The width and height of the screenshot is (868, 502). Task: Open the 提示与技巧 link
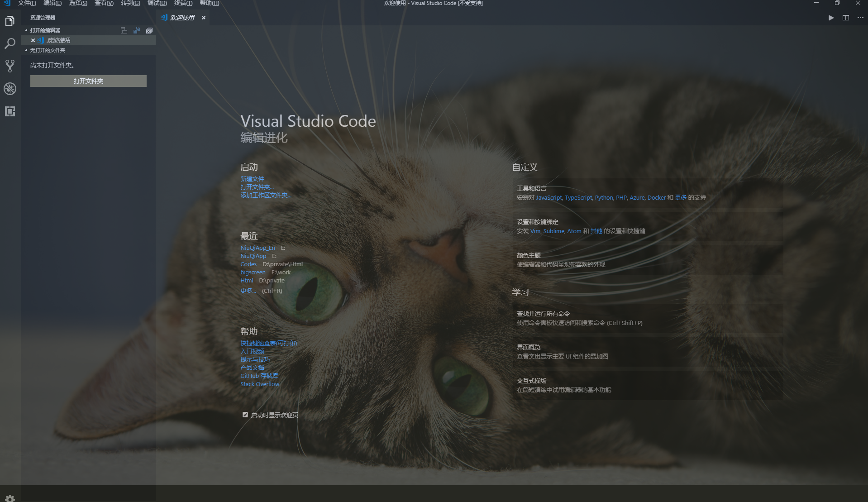pyautogui.click(x=255, y=359)
